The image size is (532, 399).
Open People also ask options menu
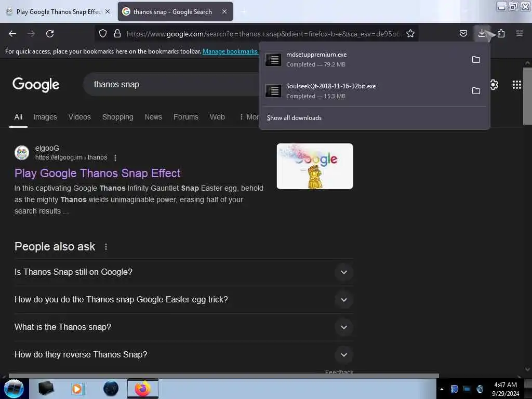pyautogui.click(x=106, y=247)
